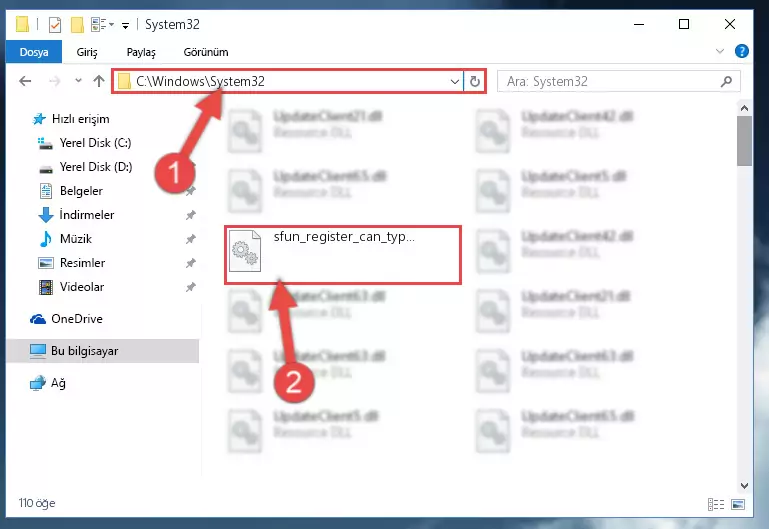Open the Dosya menu tab
Viewport: 769px width, 529px height.
[x=34, y=52]
